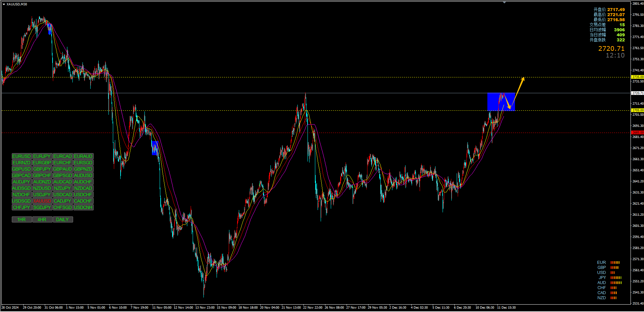Set timeframe to 1HR
Image resolution: width=644 pixels, height=312 pixels.
point(22,219)
